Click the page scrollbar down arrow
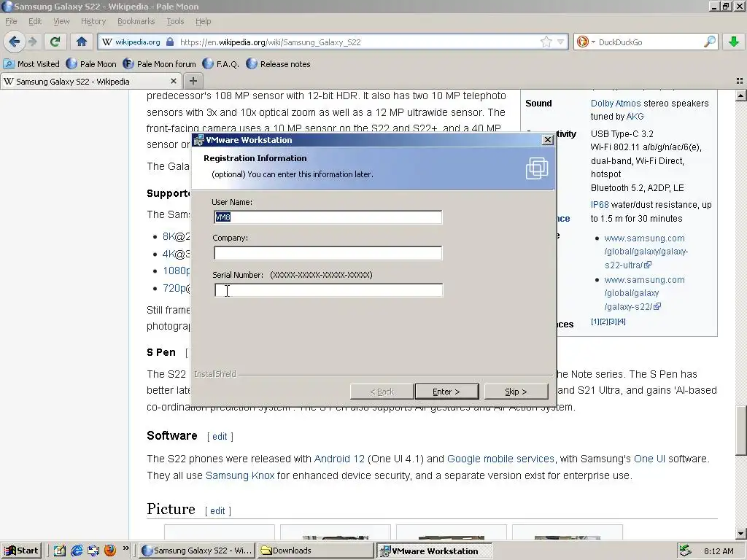 (741, 534)
